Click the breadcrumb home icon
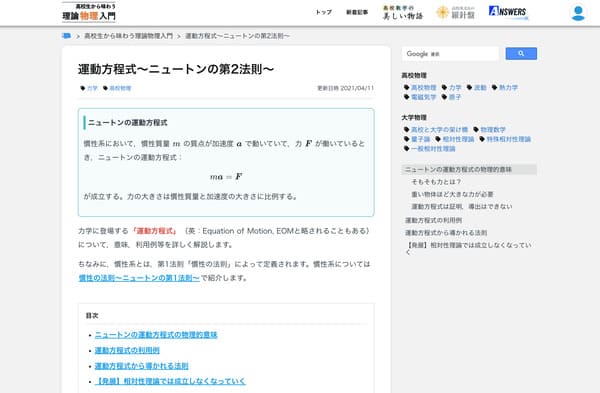The image size is (600, 393). point(66,36)
